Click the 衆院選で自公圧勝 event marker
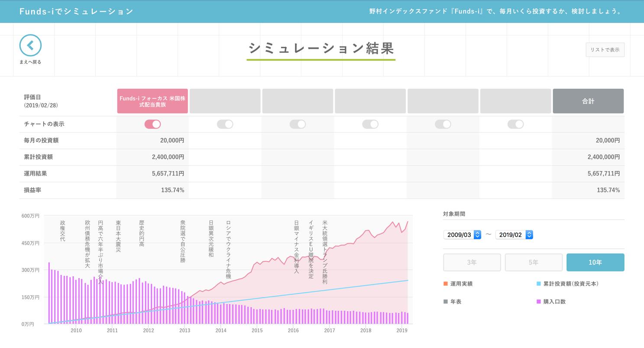Screen dimensions: 644x348 (183, 241)
